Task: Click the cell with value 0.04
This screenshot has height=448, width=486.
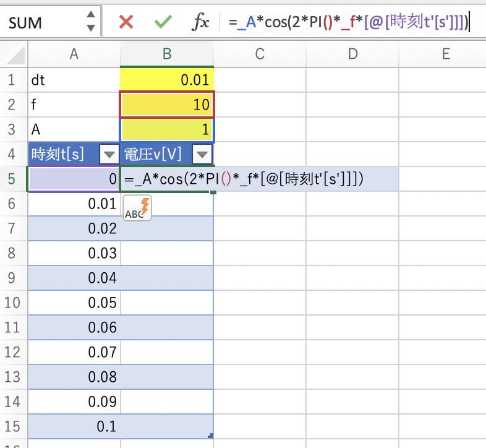Action: [74, 278]
